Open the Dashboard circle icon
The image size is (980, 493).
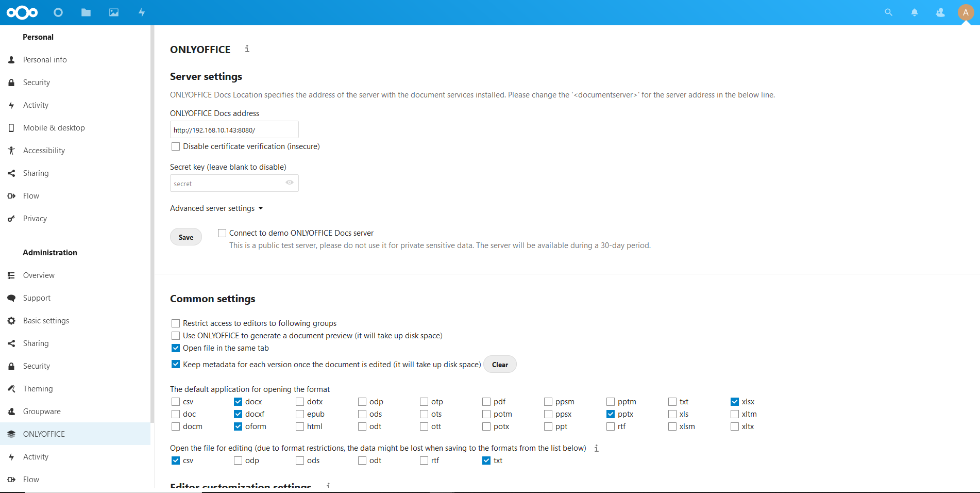58,12
